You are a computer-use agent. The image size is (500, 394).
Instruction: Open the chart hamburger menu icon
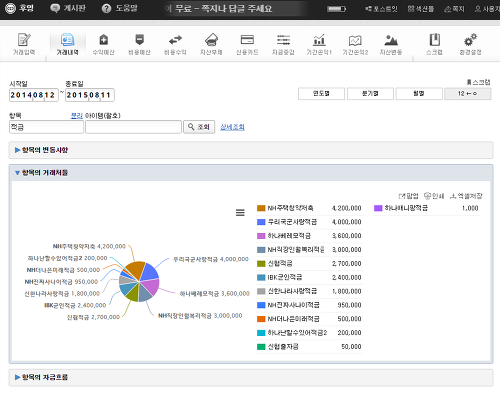pos(240,212)
